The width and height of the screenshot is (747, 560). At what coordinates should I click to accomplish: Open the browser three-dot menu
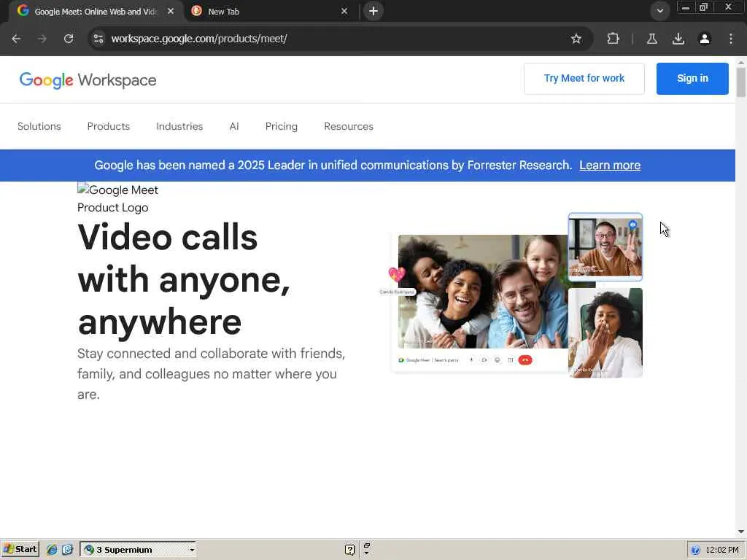[x=731, y=39]
